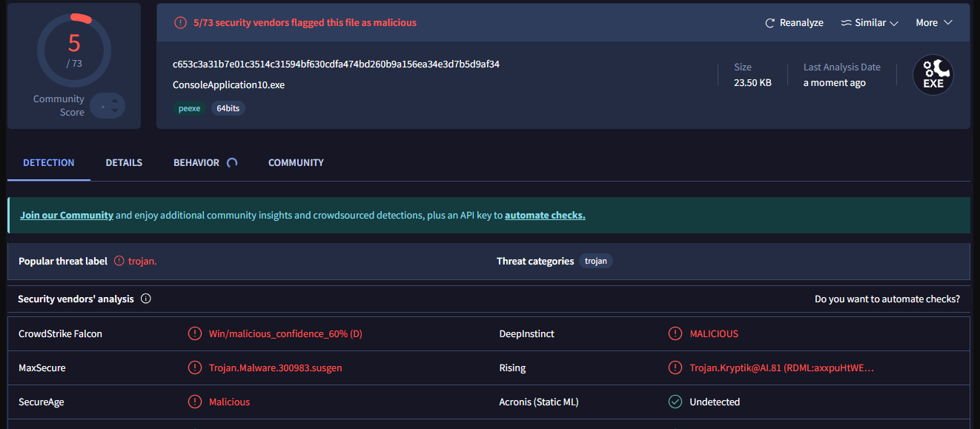This screenshot has height=429, width=980.
Task: Click the MaxSecure vendor name
Action: tap(42, 368)
